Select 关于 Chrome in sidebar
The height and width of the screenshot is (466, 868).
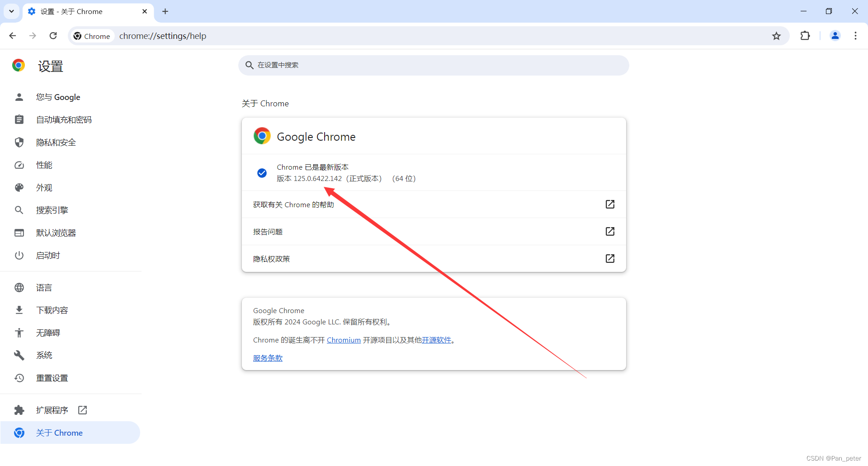point(71,433)
